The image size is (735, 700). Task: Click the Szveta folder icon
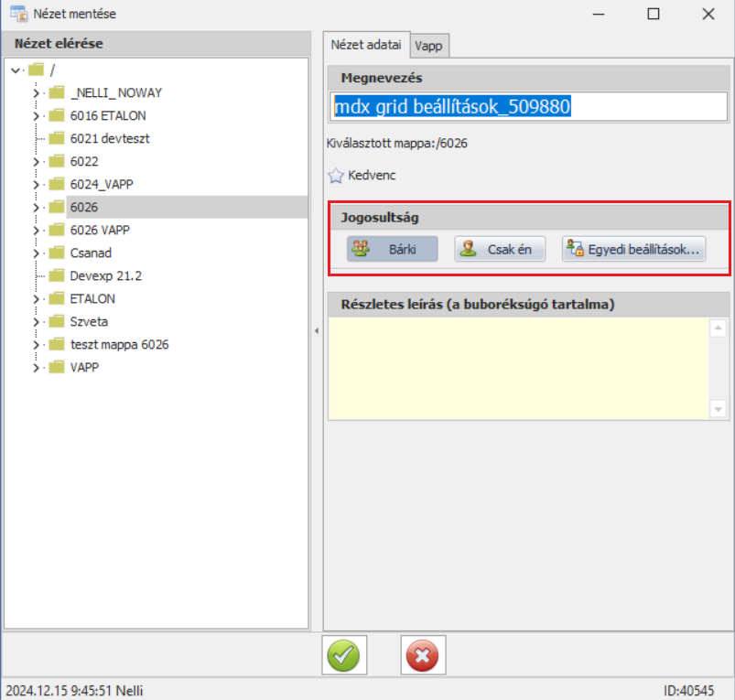pos(57,322)
